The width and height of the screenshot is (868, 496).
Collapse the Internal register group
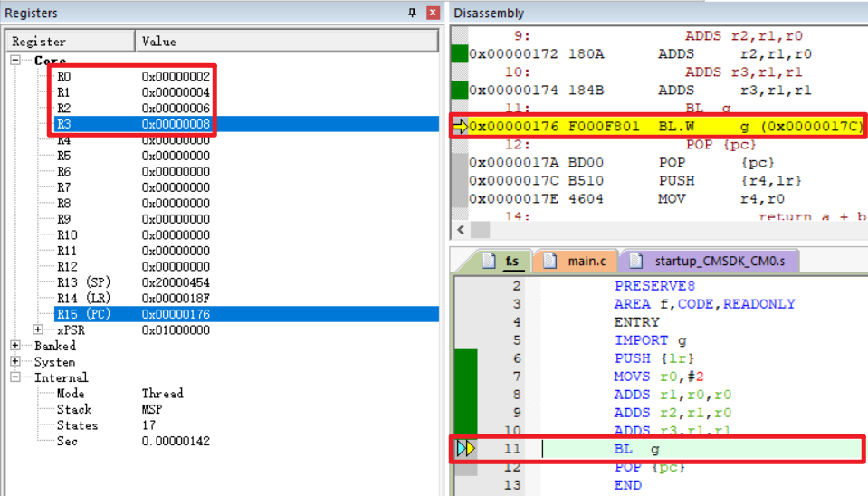15,377
